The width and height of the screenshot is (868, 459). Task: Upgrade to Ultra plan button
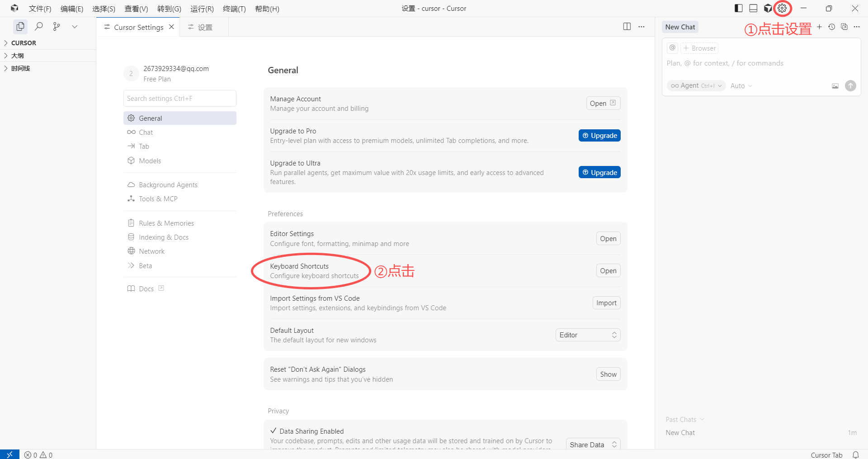click(x=599, y=172)
